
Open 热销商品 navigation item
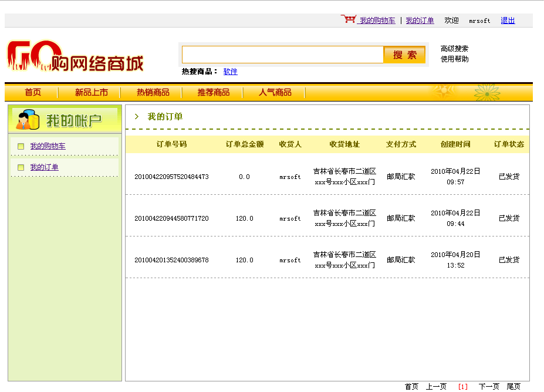pos(153,92)
